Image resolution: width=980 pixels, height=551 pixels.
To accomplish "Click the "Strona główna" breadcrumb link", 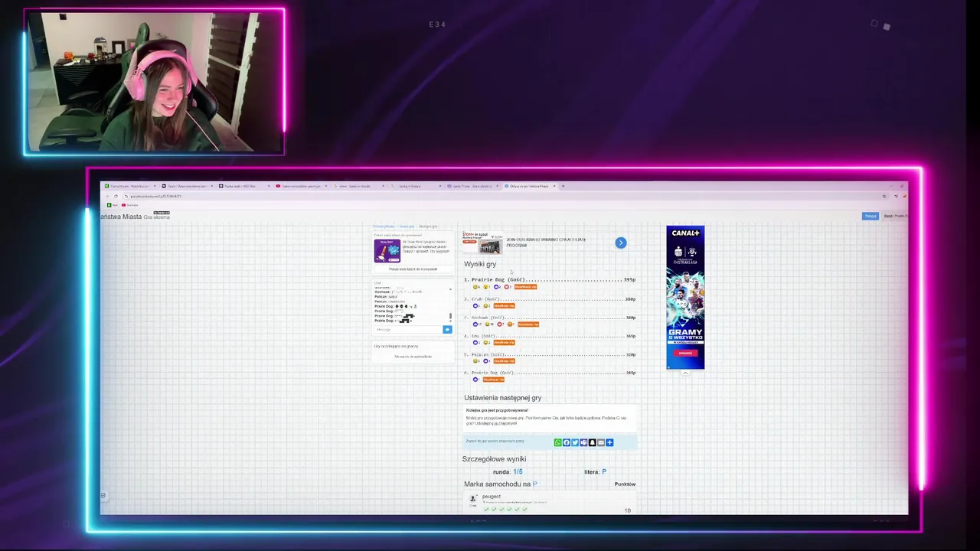I will (384, 227).
